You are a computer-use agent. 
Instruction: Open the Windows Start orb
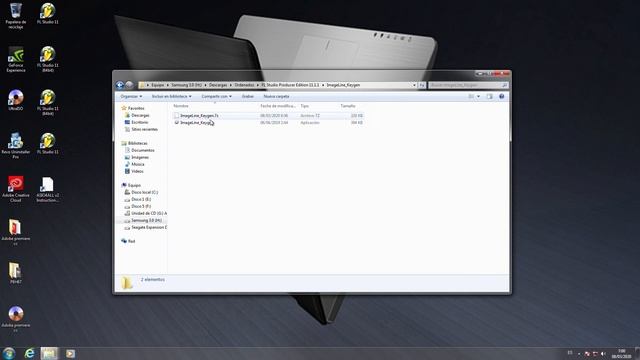click(x=9, y=353)
